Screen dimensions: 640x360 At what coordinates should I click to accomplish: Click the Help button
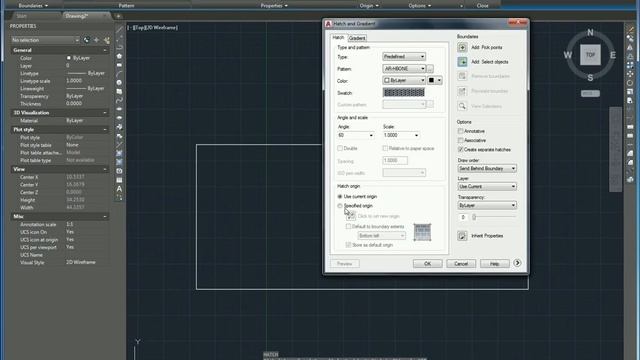click(x=494, y=264)
